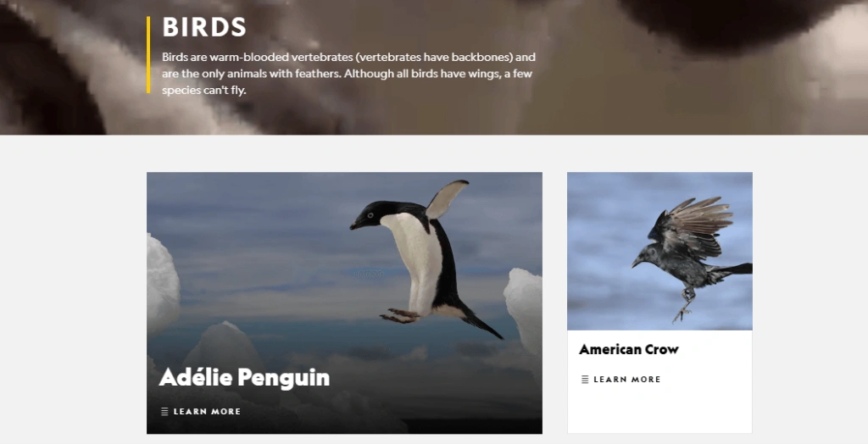Select the Adélie Penguin title

[244, 378]
